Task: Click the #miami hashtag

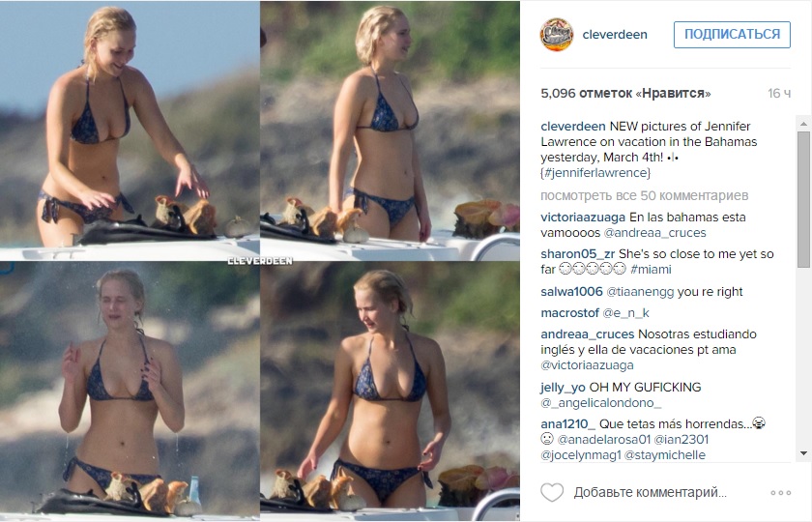Action: pyautogui.click(x=651, y=270)
